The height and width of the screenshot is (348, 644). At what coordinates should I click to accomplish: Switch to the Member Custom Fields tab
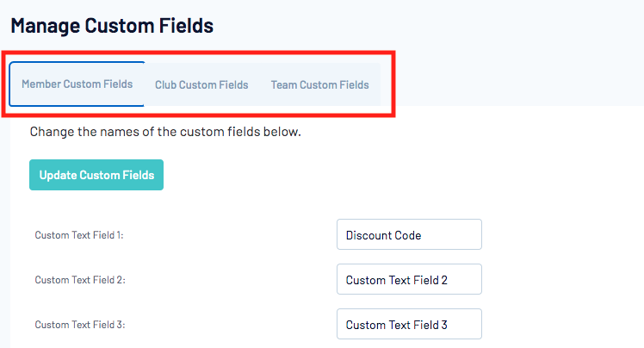[77, 84]
